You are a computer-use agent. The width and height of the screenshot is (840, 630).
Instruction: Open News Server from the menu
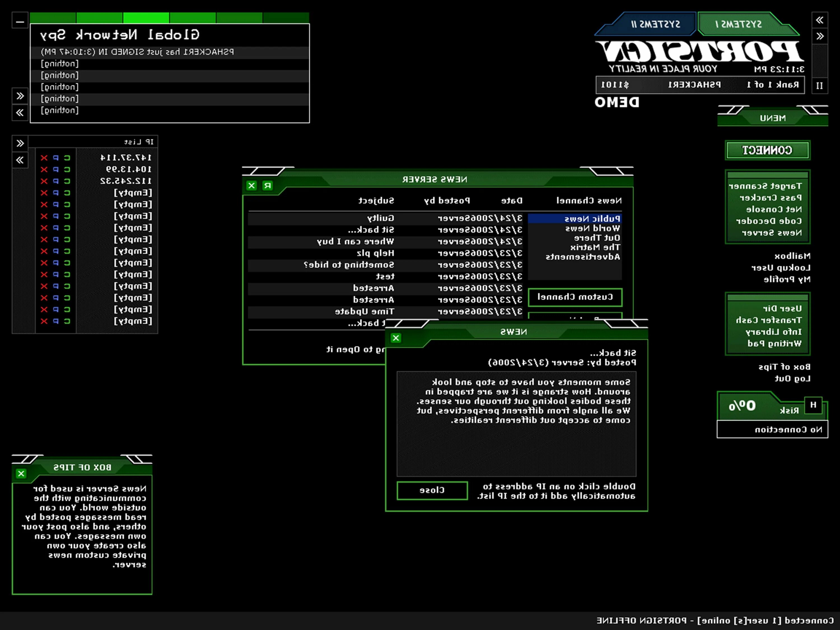pyautogui.click(x=772, y=233)
